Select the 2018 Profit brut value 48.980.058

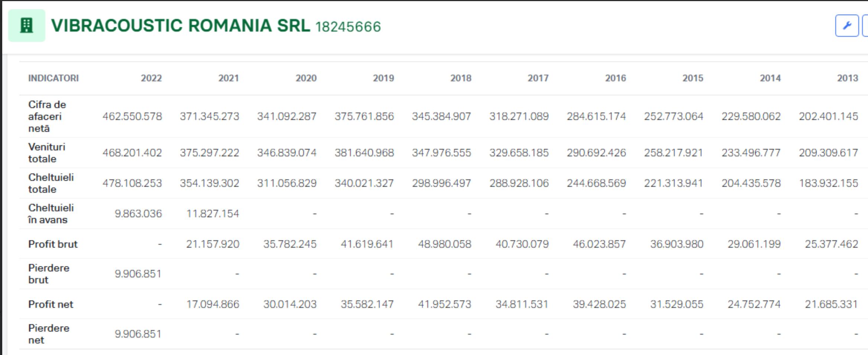[x=444, y=244]
